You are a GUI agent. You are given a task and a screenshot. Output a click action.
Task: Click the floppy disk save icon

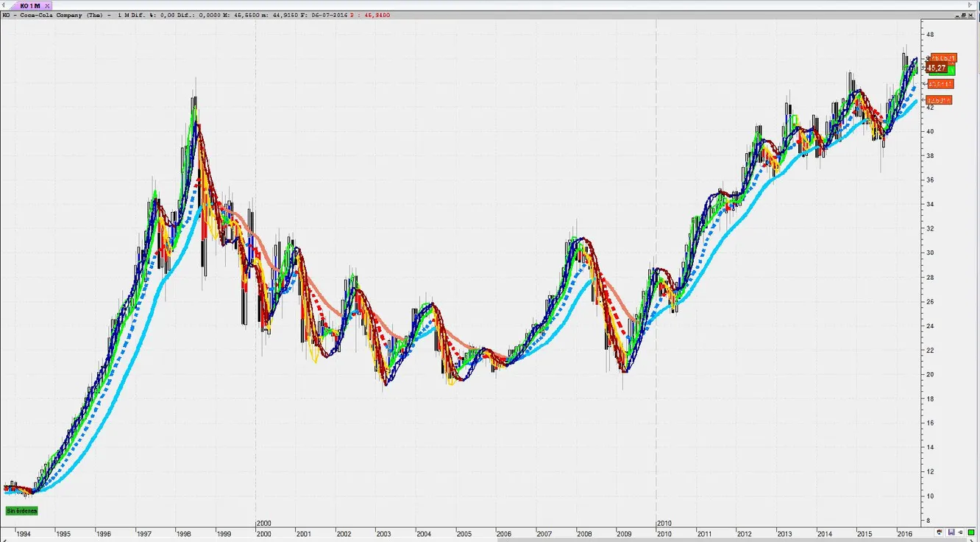(951, 532)
